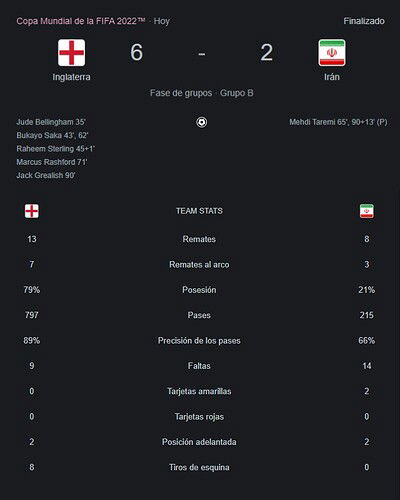
Task: Click England's score number 6
Action: (137, 53)
